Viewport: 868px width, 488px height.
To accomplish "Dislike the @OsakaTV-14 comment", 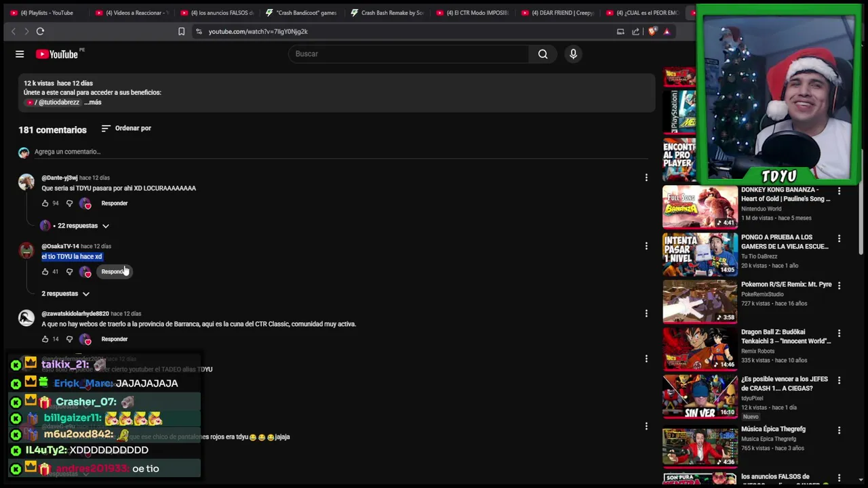I will (x=69, y=272).
